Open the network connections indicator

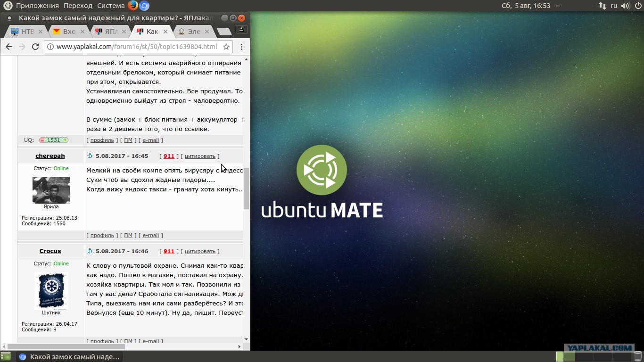pos(603,6)
